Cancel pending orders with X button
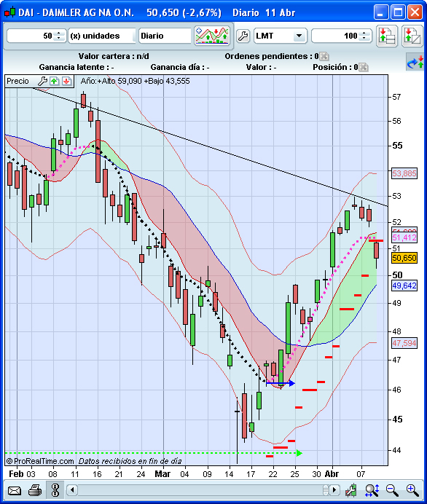Image resolution: width=427 pixels, height=504 pixels. [324, 56]
